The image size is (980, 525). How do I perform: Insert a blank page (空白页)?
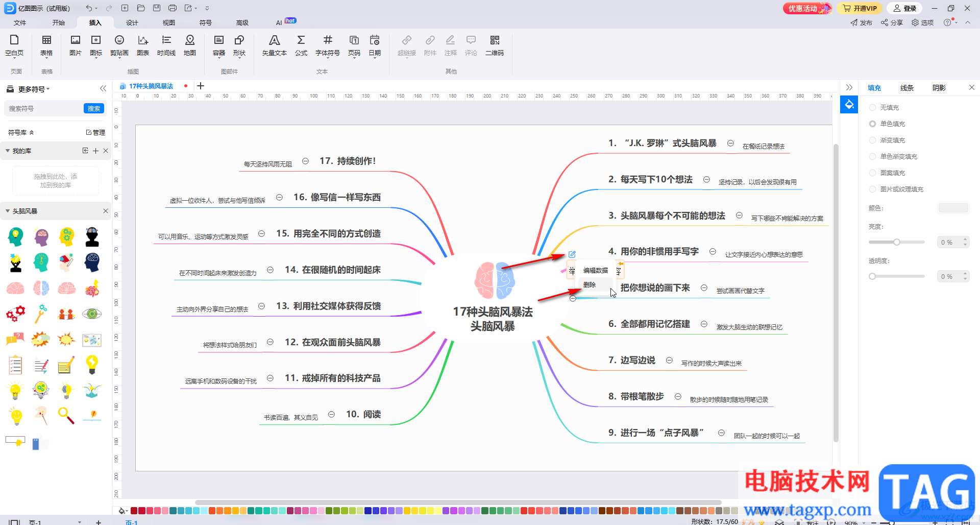pyautogui.click(x=14, y=45)
